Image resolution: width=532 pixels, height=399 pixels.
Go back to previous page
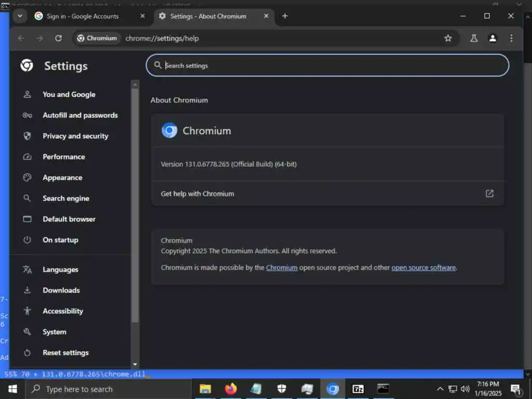[x=21, y=38]
